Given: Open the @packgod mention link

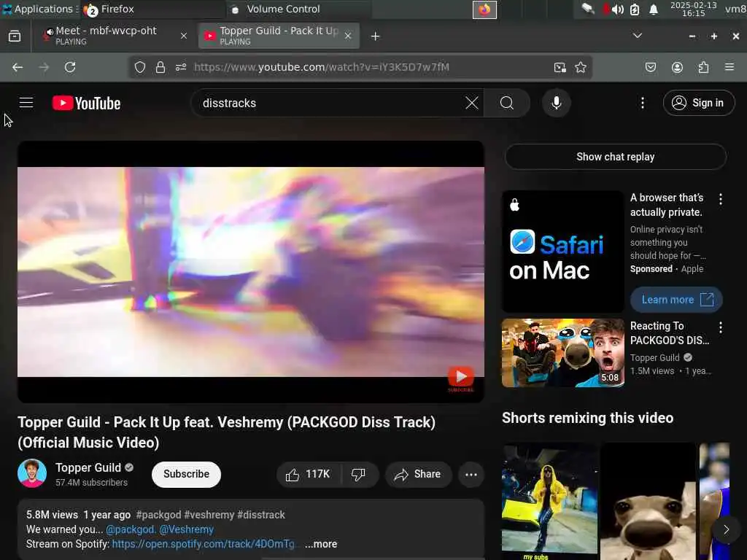Looking at the screenshot, I should point(131,529).
